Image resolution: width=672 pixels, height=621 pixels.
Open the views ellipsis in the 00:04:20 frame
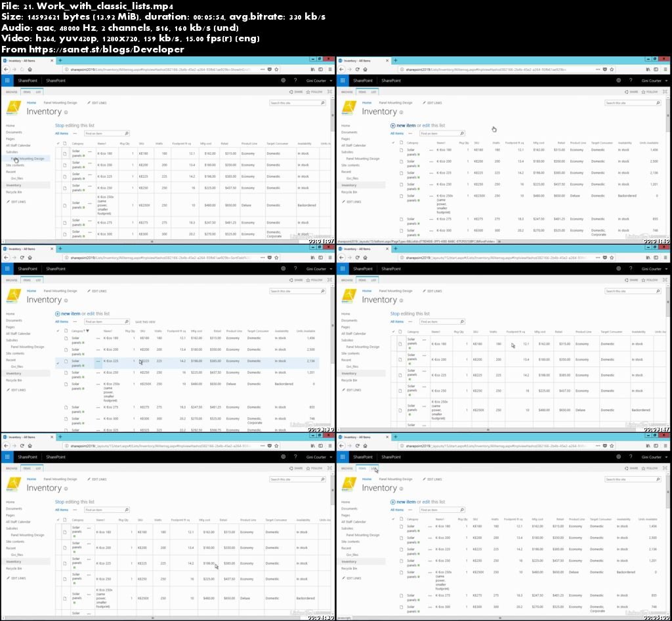click(75, 510)
